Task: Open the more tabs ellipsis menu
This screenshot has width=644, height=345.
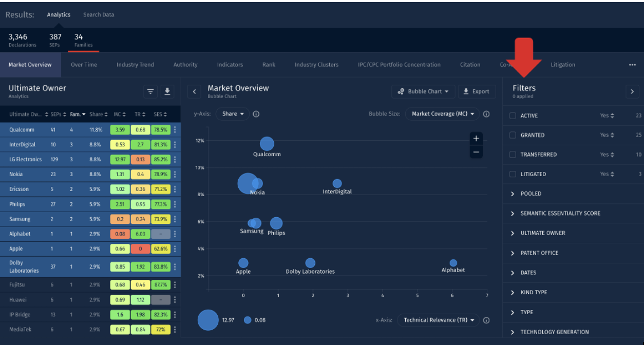Action: point(632,65)
